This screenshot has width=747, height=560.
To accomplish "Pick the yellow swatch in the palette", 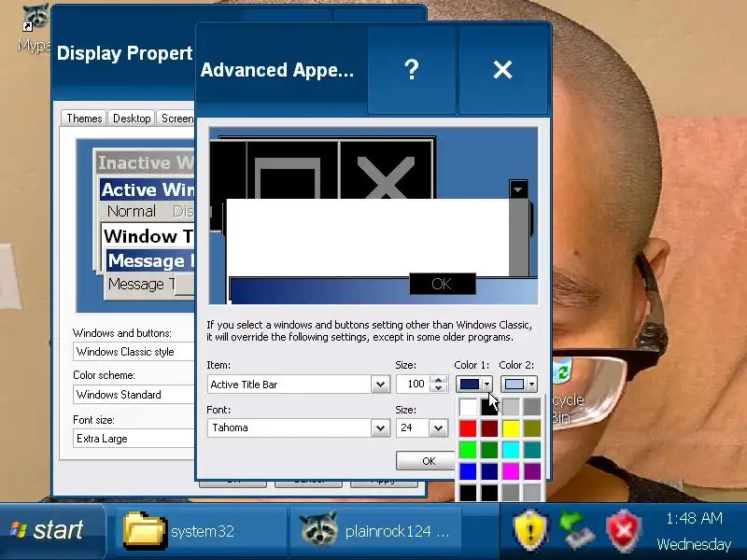I will tap(511, 428).
